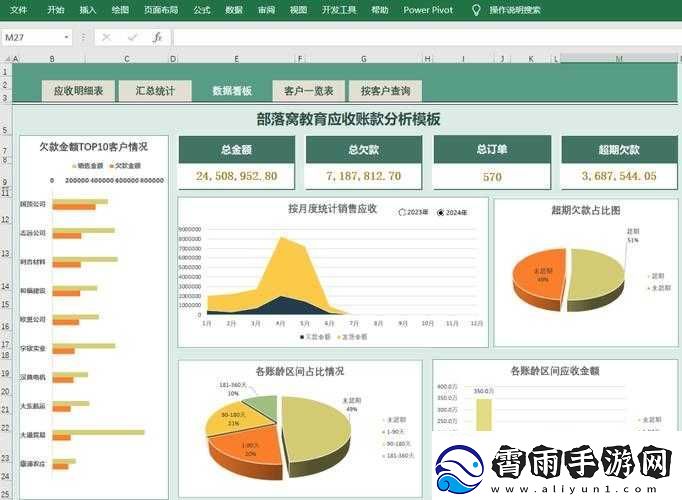Click the value 24,508,952.80
682x500 pixels.
click(237, 176)
